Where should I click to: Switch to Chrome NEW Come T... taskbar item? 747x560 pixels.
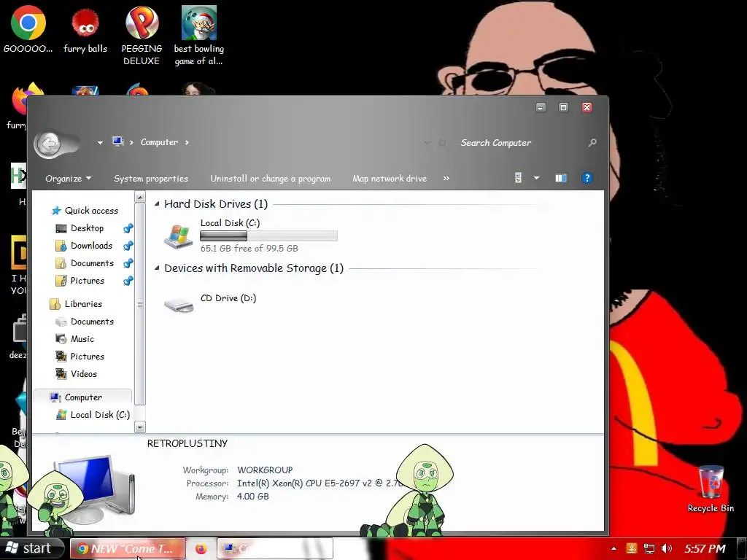[x=128, y=548]
